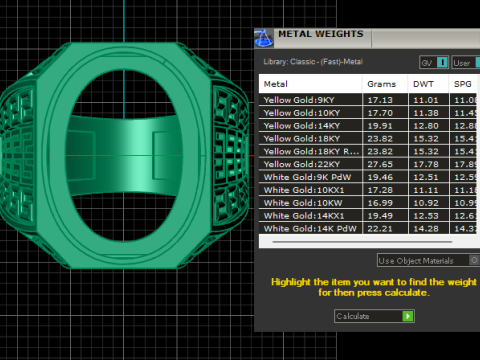Click the SPG column header
Viewport: 480px width, 360px height.
463,84
